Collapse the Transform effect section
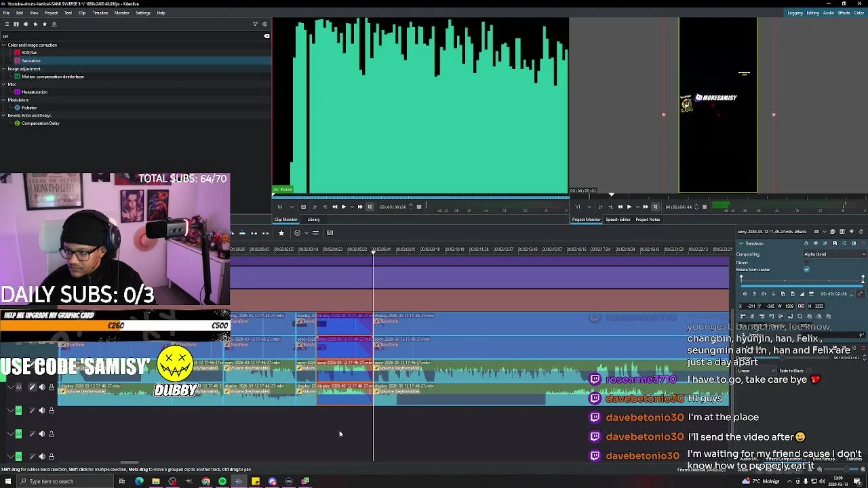The height and width of the screenshot is (488, 868). pyautogui.click(x=741, y=243)
